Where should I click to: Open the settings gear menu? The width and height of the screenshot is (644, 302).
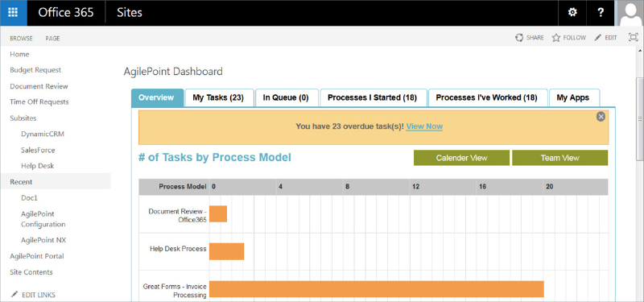point(572,13)
